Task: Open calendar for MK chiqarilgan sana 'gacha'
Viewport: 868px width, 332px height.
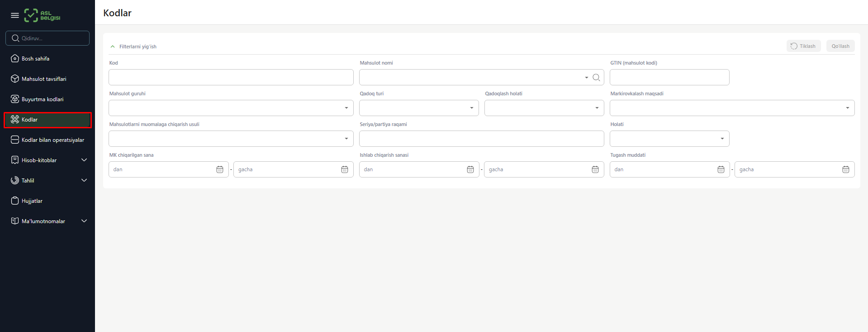Action: (345, 169)
